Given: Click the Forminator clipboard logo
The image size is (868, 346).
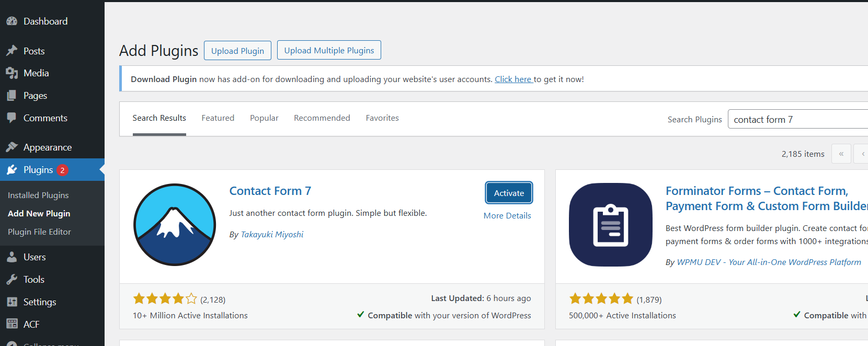Looking at the screenshot, I should point(611,225).
